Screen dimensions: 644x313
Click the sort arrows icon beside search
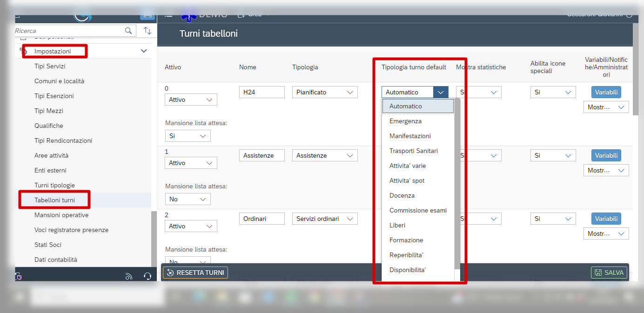(148, 31)
